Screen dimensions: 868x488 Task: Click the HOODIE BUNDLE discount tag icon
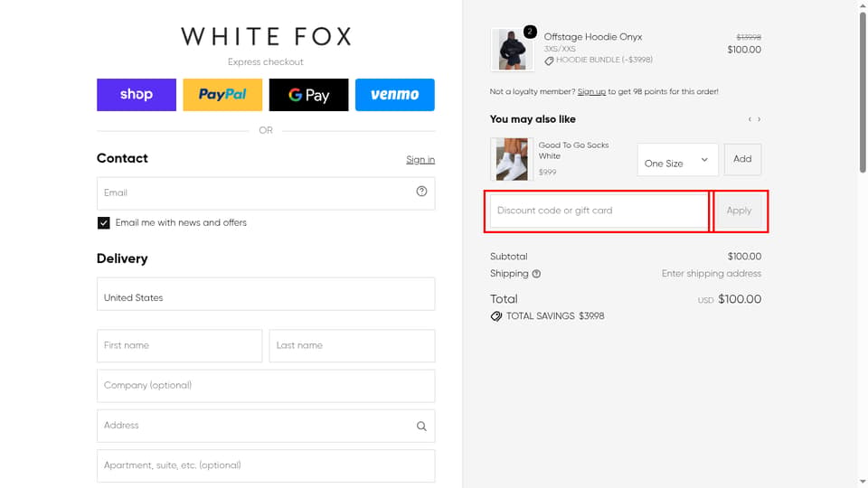pos(549,61)
